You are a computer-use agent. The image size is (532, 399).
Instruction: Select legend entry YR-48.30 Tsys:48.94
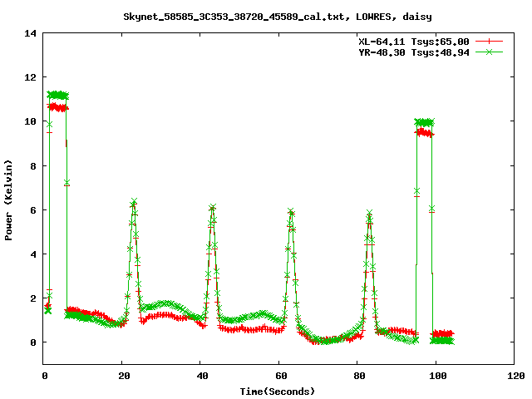tap(414, 52)
